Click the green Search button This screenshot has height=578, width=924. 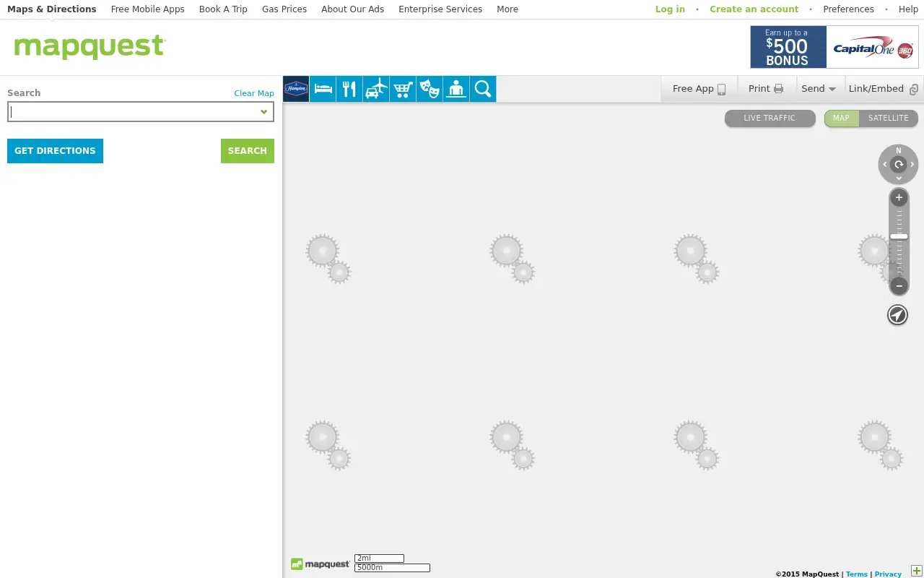click(248, 151)
